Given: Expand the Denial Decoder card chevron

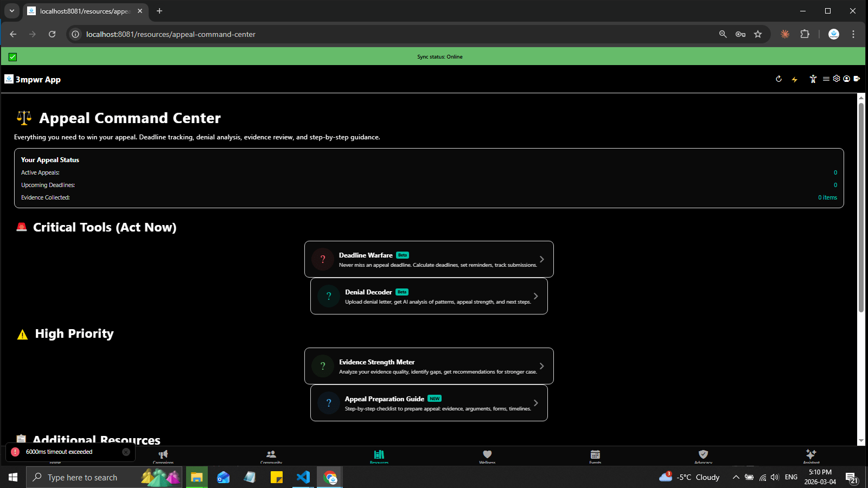Looking at the screenshot, I should click(535, 296).
